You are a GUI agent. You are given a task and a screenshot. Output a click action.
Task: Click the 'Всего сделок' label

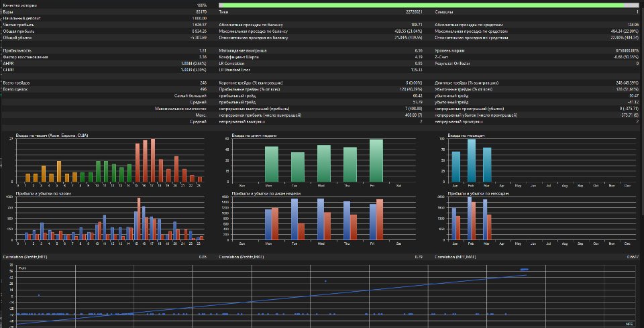(15, 89)
